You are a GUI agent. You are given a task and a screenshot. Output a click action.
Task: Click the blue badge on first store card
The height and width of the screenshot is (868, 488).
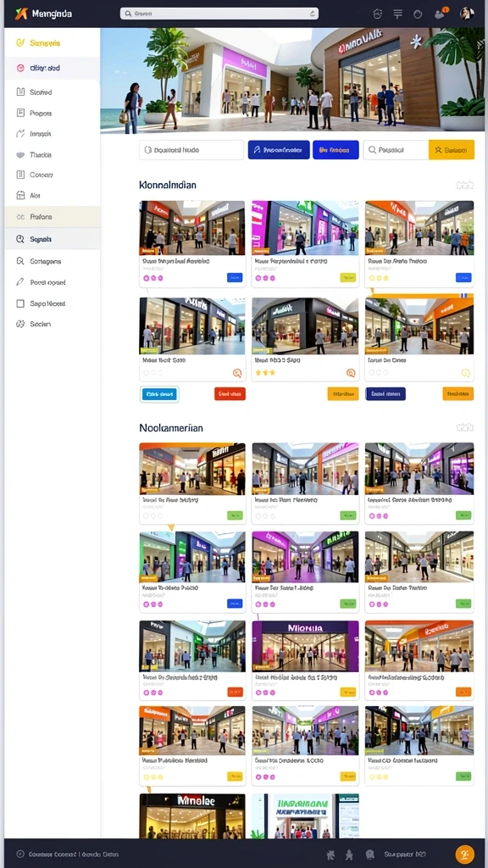235,278
